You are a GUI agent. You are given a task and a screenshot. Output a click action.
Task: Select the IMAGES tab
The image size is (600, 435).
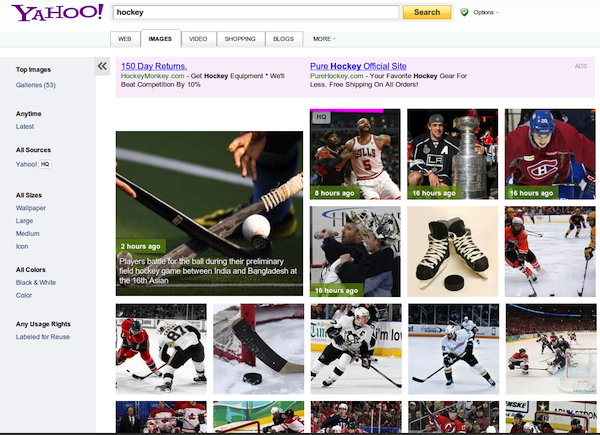coord(160,38)
